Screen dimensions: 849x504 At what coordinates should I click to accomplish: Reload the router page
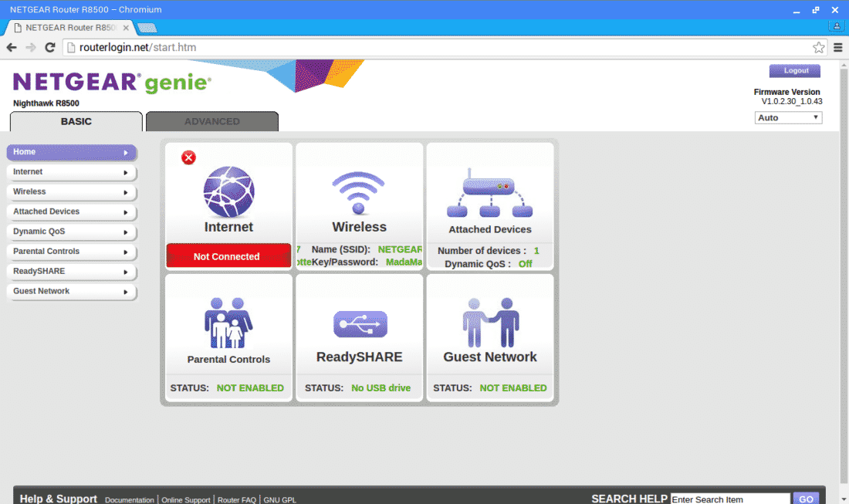click(50, 48)
